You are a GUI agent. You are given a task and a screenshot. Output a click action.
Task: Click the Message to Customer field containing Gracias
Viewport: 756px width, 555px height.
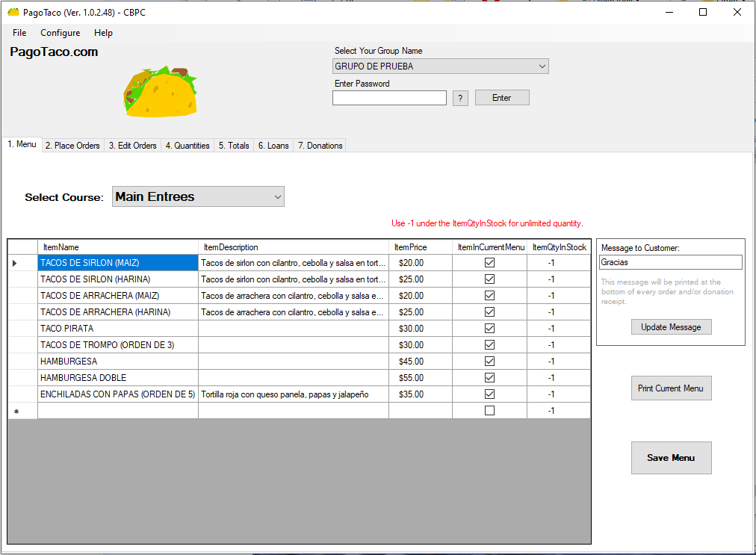671,262
